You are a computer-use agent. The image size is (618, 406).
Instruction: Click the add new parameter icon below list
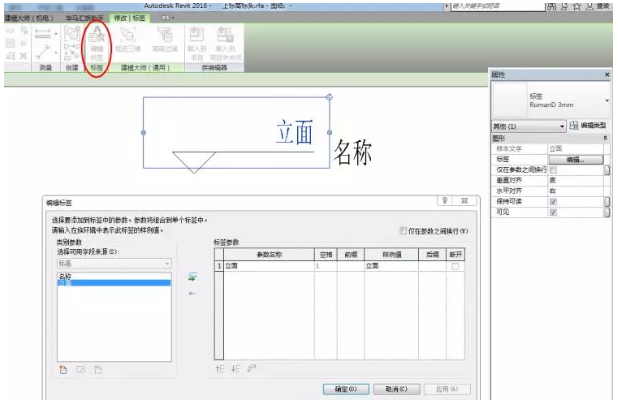(x=63, y=369)
